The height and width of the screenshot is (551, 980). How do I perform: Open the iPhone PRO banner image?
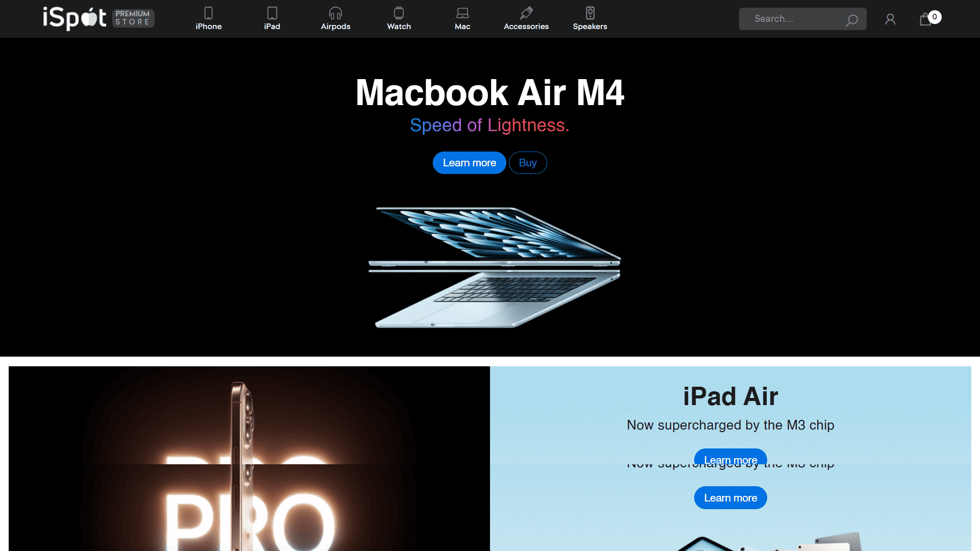pyautogui.click(x=249, y=459)
